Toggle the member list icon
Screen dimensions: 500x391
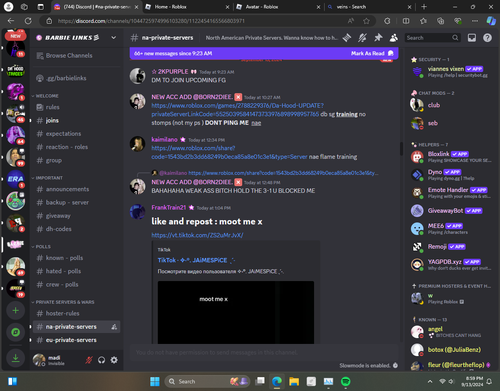[x=394, y=38]
